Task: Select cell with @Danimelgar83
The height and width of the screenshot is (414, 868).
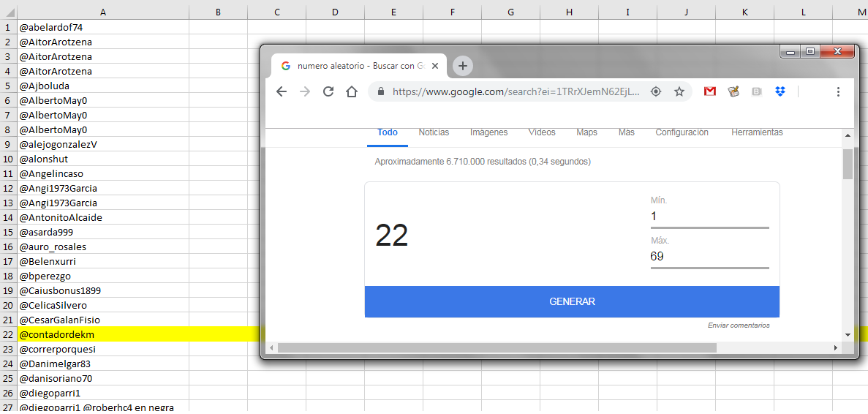Action: (x=103, y=364)
